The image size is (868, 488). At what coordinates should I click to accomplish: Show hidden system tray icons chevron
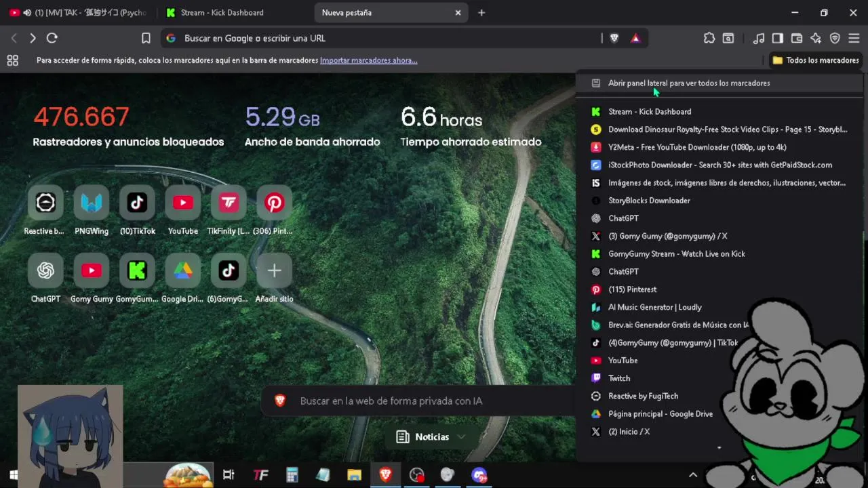693,475
